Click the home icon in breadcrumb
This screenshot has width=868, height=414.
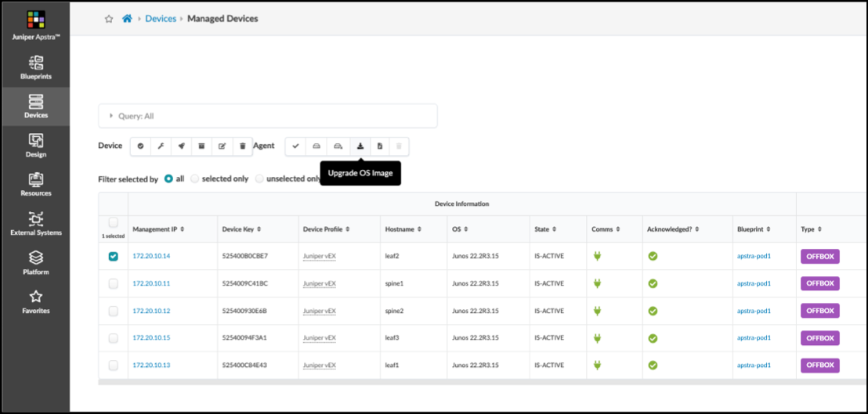coord(127,19)
